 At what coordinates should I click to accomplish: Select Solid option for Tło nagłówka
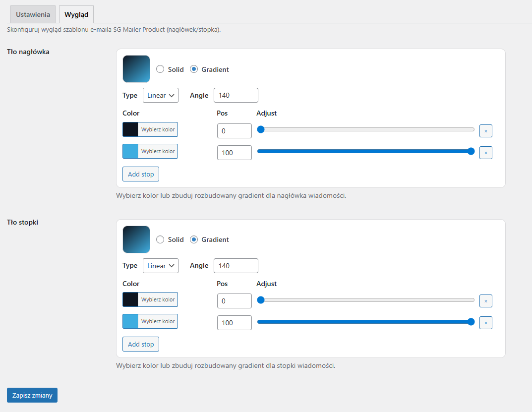point(160,69)
